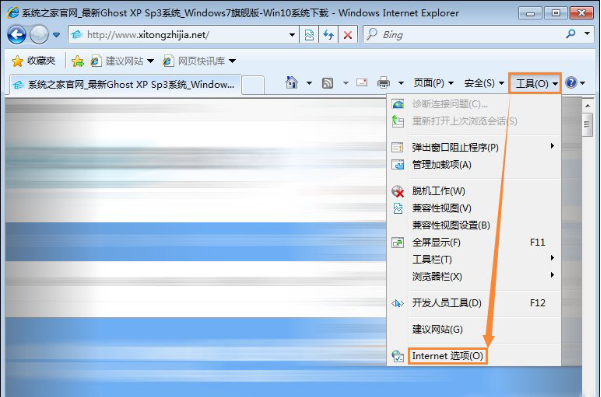Click the Add to favorites bar star icon

tap(78, 61)
